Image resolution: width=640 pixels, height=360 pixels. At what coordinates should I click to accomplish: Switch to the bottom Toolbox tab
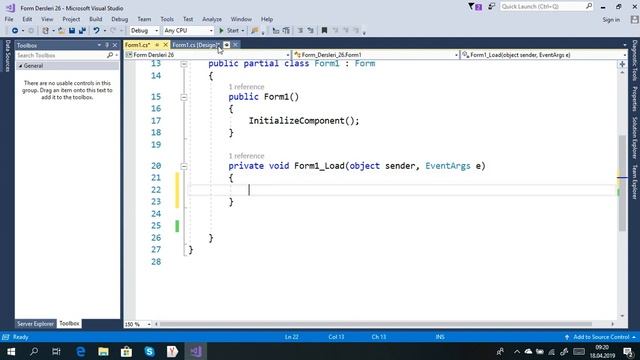(x=69, y=324)
